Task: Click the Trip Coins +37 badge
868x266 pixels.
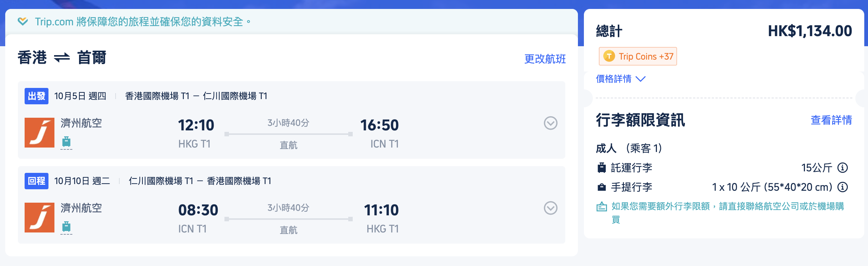Action: tap(638, 56)
